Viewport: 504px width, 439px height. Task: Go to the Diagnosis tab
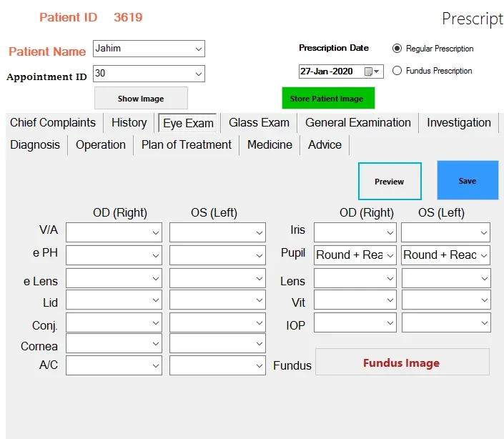pyautogui.click(x=35, y=144)
